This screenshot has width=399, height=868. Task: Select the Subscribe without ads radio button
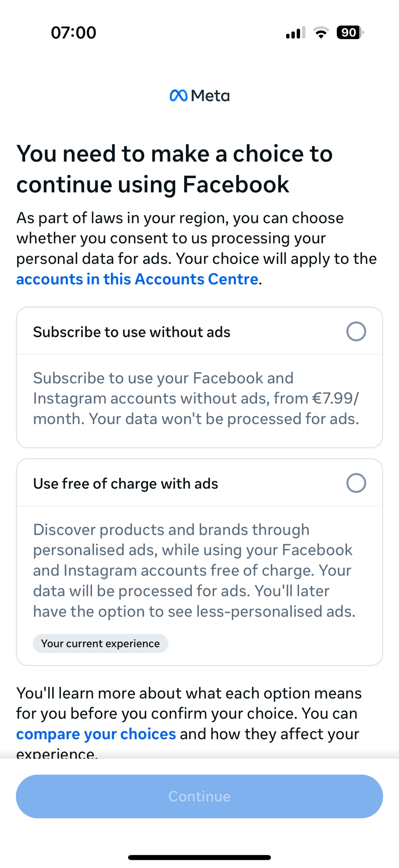356,332
